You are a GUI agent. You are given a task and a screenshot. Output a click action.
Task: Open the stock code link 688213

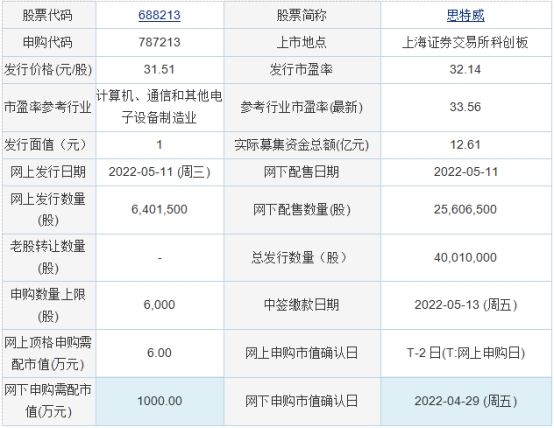pos(159,15)
